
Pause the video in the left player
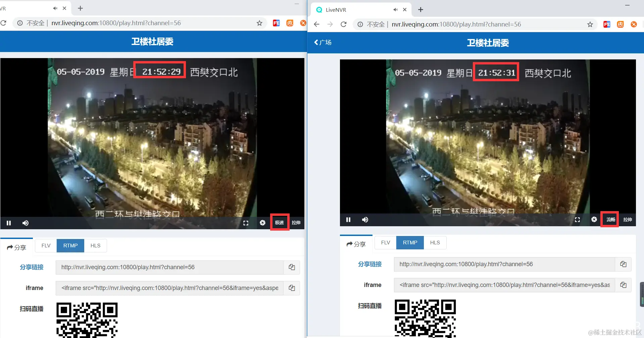[x=9, y=223]
